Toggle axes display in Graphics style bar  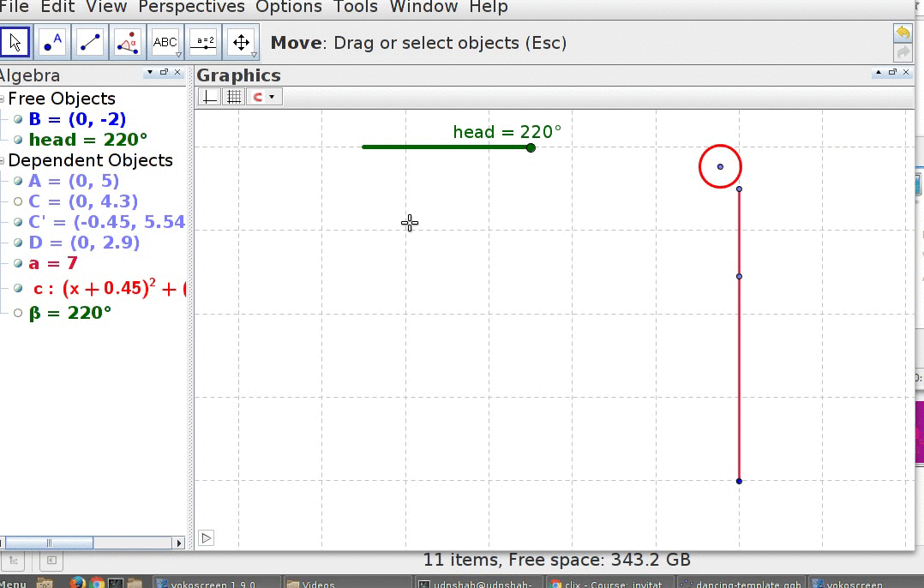(x=209, y=97)
